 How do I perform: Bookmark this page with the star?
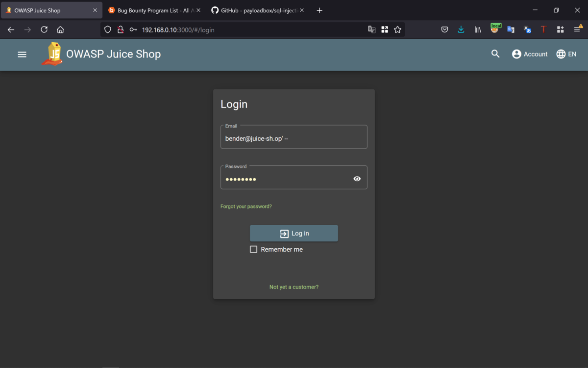point(397,29)
